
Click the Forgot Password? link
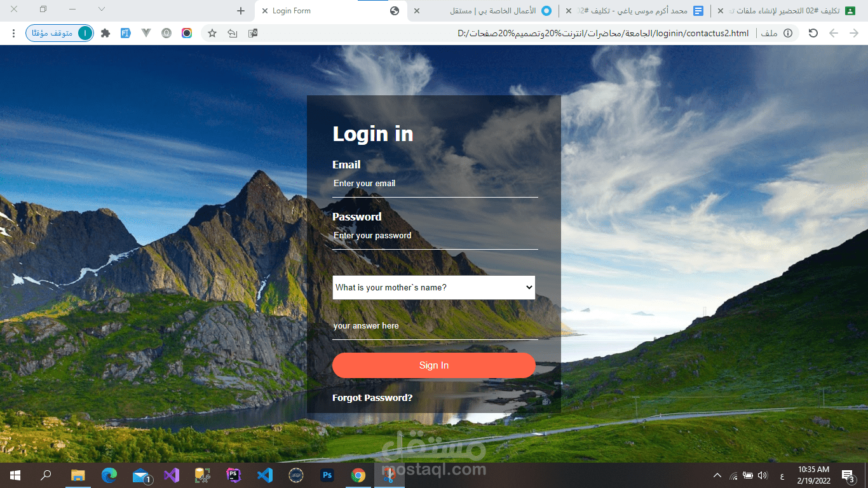pos(372,398)
